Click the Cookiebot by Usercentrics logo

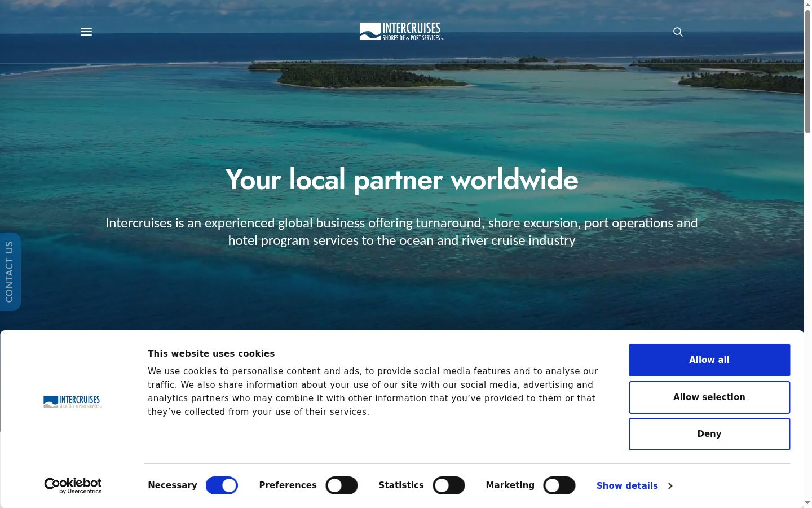pos(73,485)
